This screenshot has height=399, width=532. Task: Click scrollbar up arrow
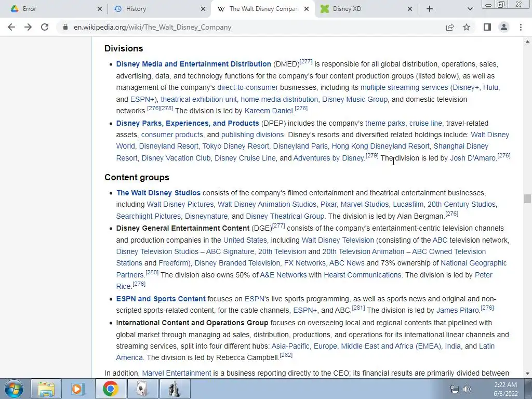tap(527, 42)
